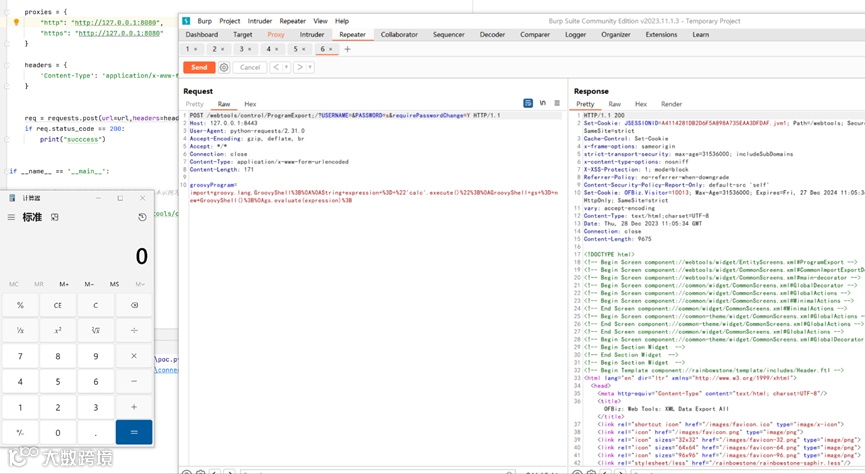Collapse the proxies block fold marker
The height and width of the screenshot is (474, 865).
click(7, 12)
